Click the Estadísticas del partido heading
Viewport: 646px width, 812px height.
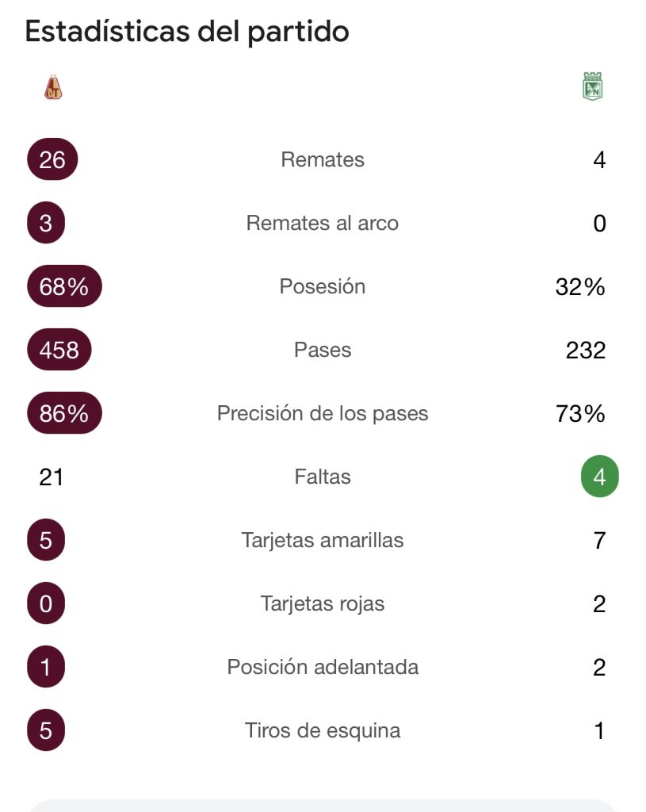(187, 32)
